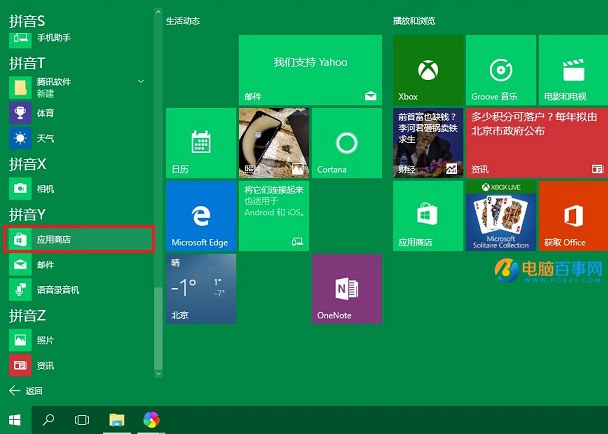Click the 生活动态 group heading
Viewport: 608px width, 434px height.
coord(183,21)
